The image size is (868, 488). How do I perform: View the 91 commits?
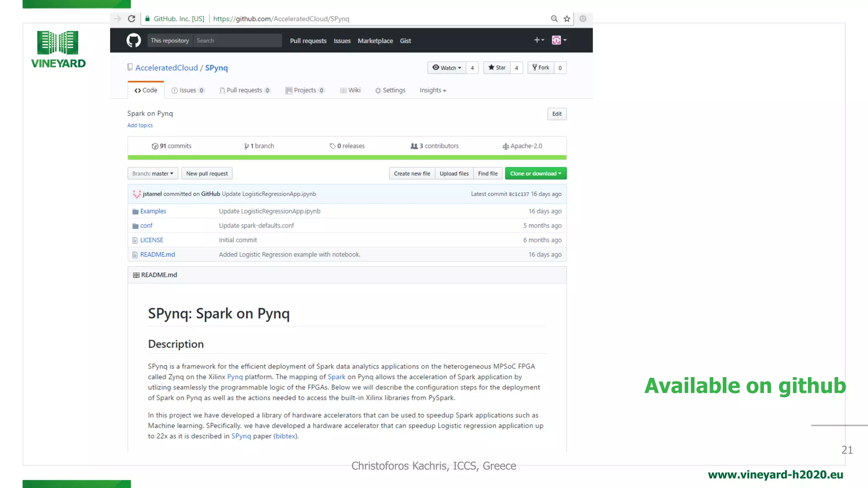(x=172, y=146)
